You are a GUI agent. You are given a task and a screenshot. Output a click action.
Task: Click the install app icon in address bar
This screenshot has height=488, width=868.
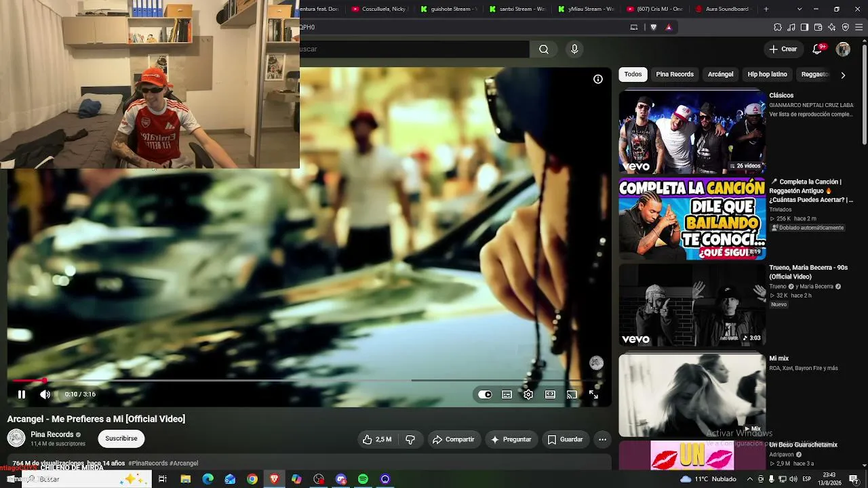tap(634, 27)
